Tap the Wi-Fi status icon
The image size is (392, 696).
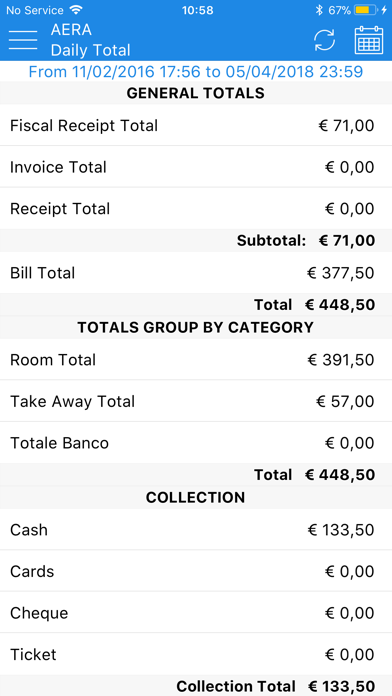coord(76,10)
